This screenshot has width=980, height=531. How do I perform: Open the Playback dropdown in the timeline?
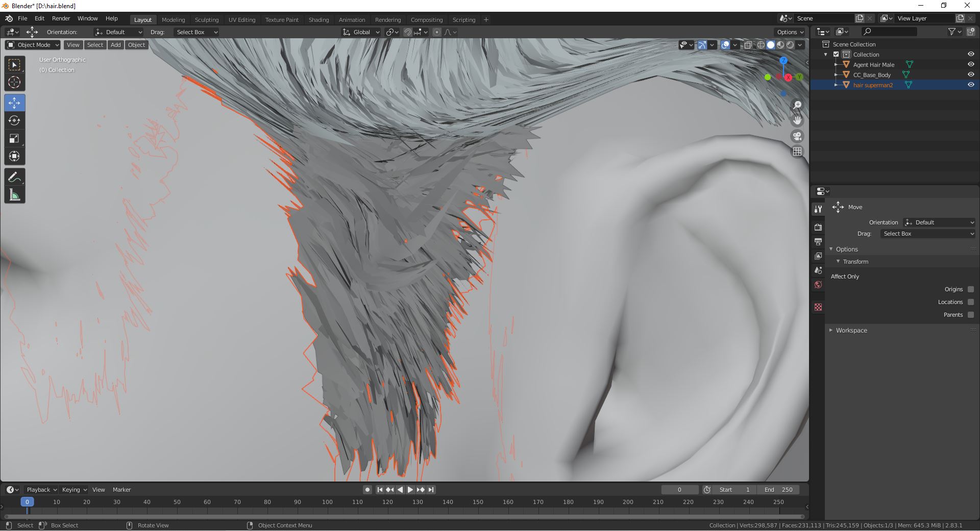41,490
